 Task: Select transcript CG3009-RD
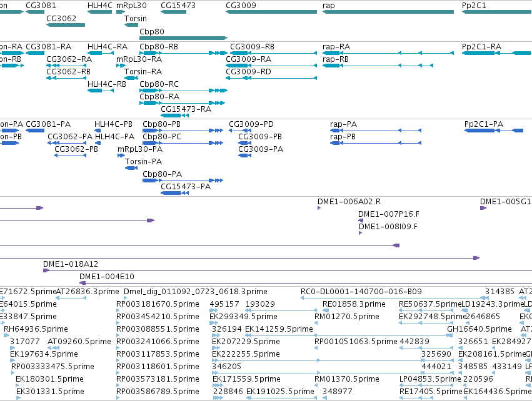pyautogui.click(x=271, y=78)
